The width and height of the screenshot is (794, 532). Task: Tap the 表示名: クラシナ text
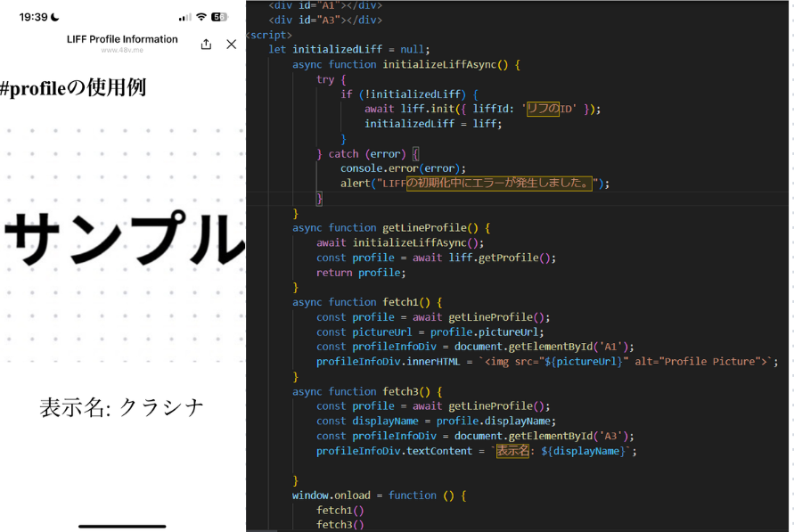121,407
